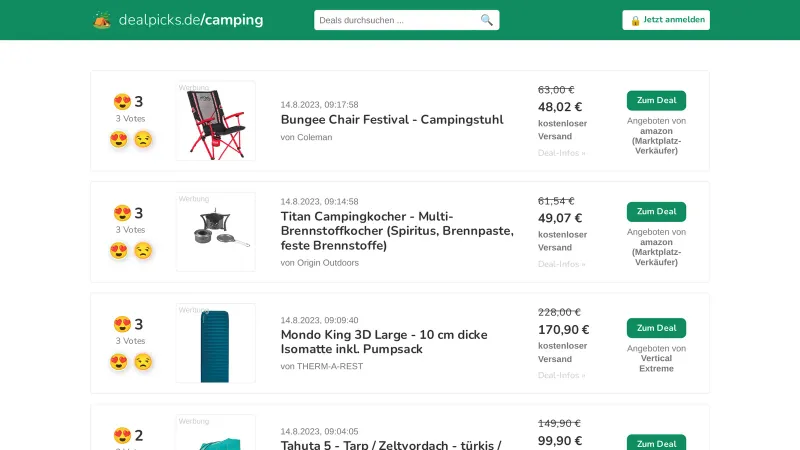Open Zum Deal for Titan Campingkocher
The height and width of the screenshot is (450, 800).
tap(656, 211)
